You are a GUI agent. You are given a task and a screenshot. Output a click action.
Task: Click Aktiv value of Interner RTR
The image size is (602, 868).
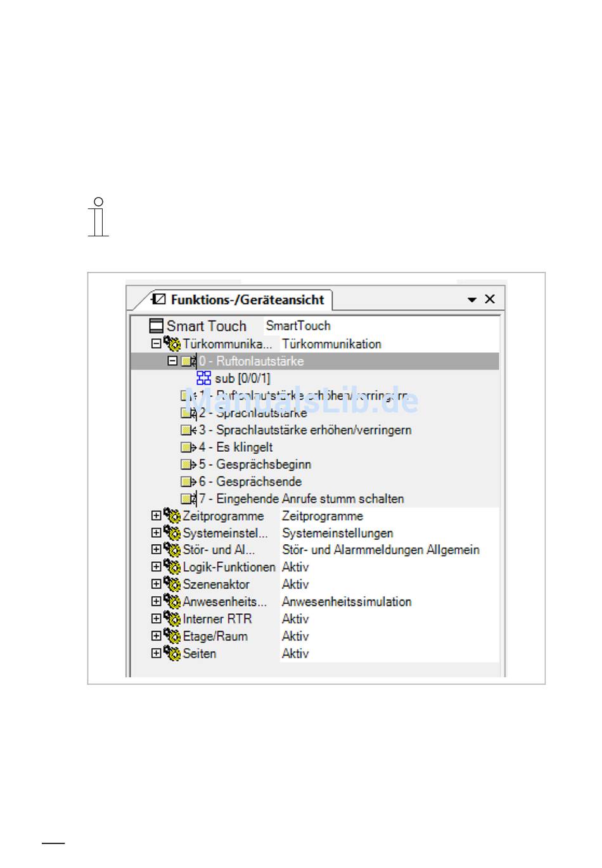coord(295,618)
